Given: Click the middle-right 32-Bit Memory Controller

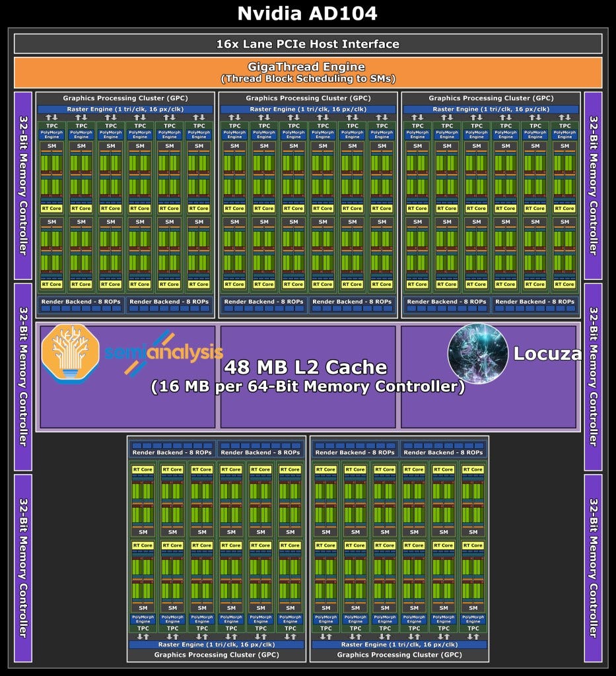Looking at the screenshot, I should [593, 377].
